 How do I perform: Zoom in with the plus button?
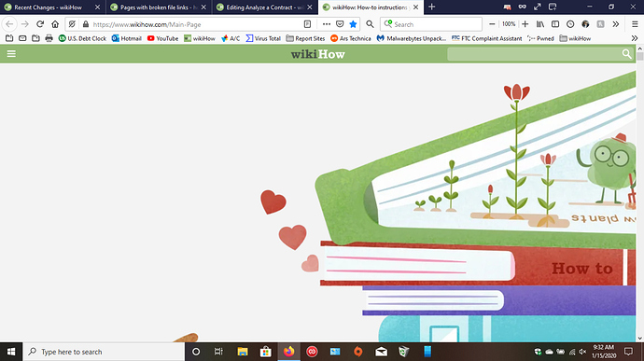coord(525,24)
